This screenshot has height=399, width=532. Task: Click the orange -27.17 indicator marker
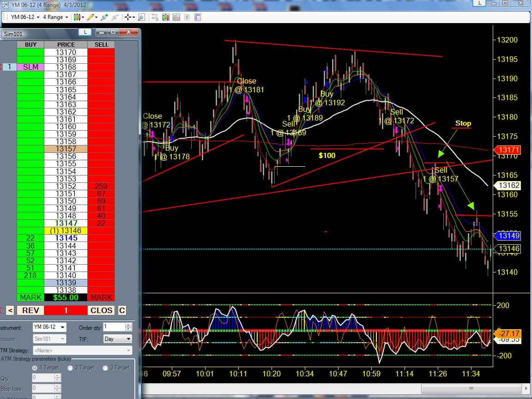[507, 333]
